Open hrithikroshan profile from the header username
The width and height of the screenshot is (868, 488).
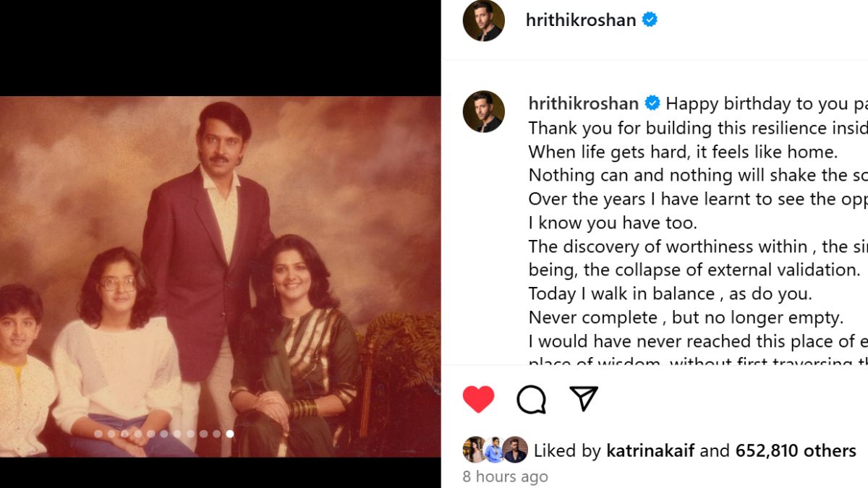pos(581,20)
